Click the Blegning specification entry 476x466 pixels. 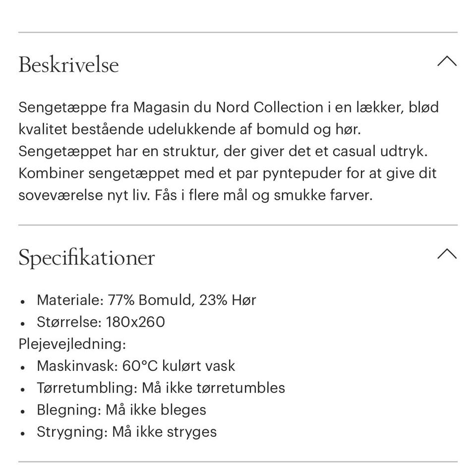pos(121,409)
